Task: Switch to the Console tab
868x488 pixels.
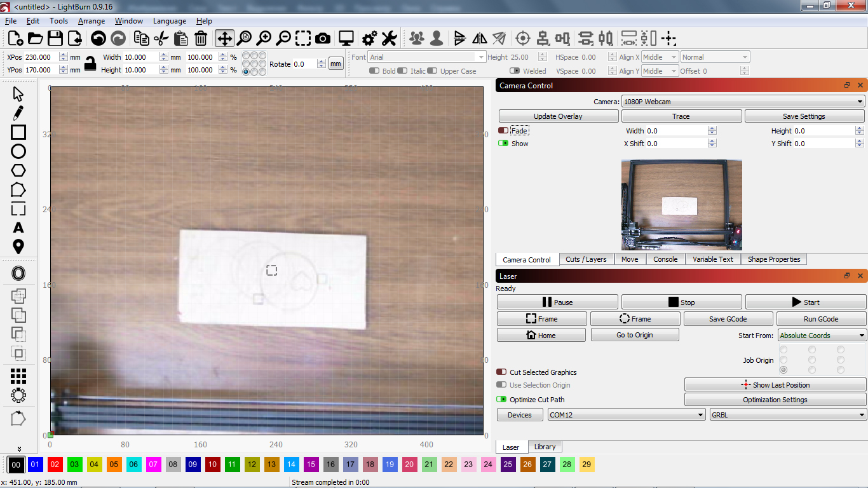Action: [x=665, y=259]
